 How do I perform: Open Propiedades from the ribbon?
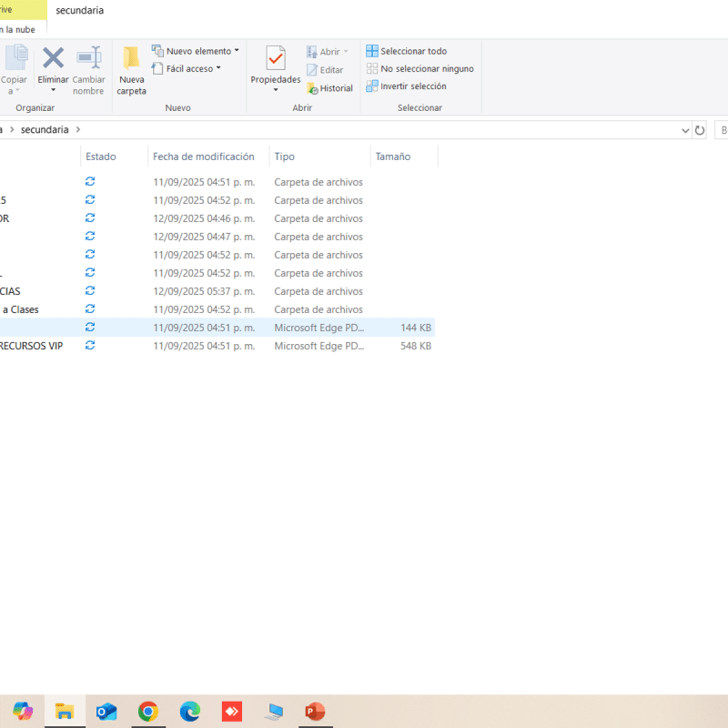[x=275, y=60]
